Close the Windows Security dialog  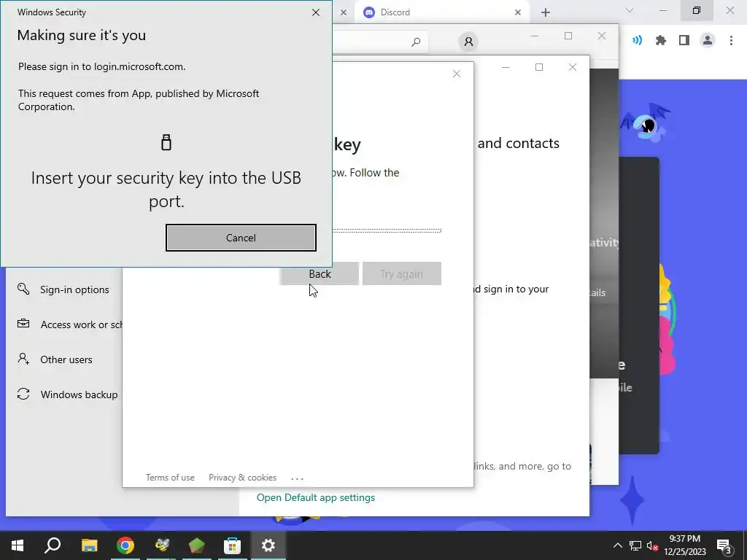pyautogui.click(x=315, y=12)
